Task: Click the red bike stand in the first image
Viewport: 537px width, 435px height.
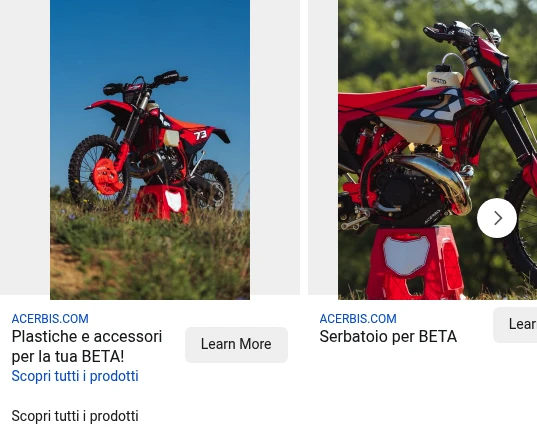Action: 161,203
